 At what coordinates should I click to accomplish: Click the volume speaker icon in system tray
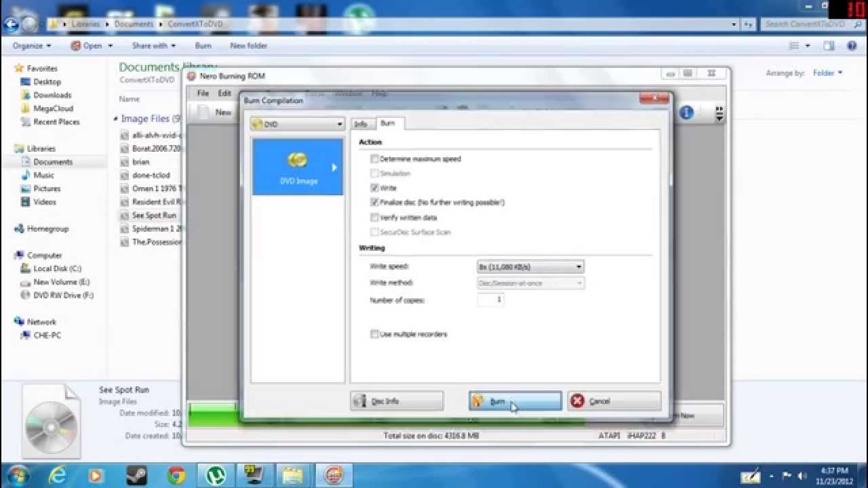(803, 475)
